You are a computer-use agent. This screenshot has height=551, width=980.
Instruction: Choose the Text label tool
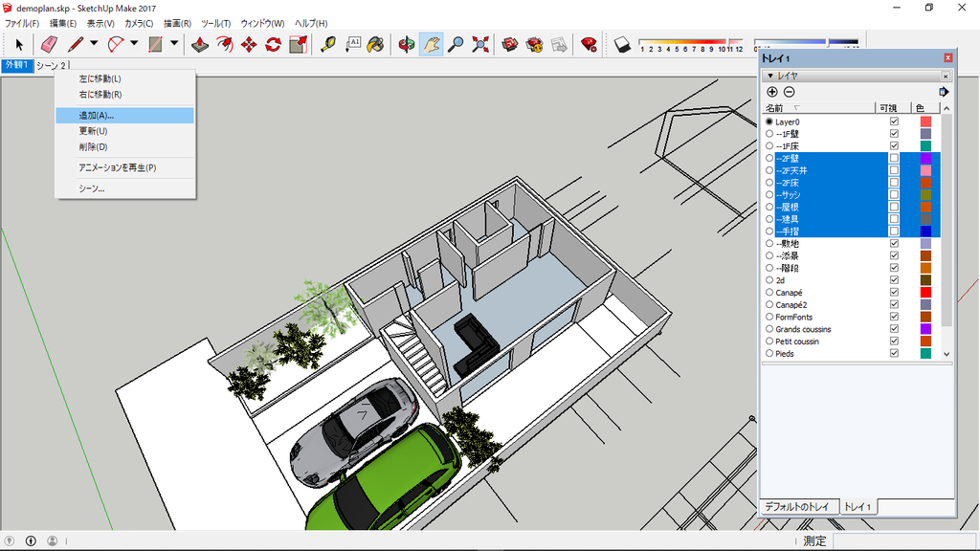pos(352,44)
